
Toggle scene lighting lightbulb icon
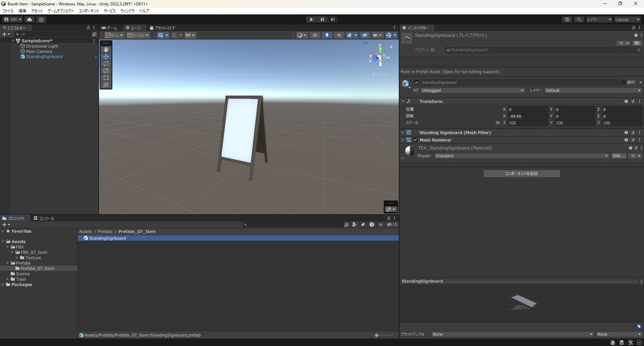[x=327, y=35]
